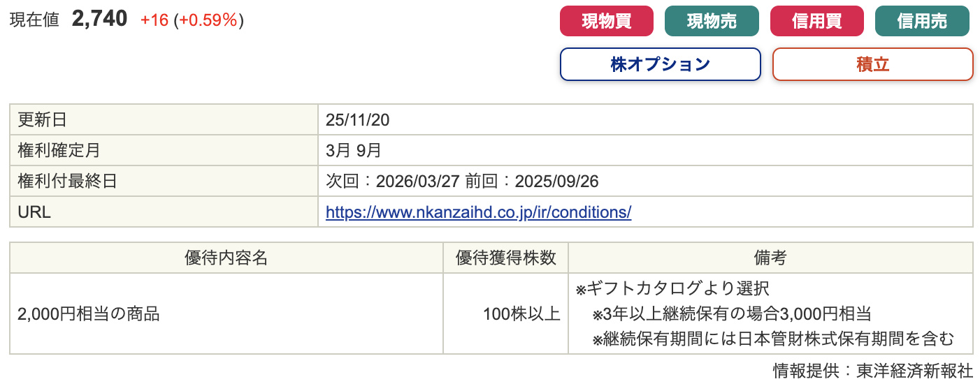Select the 3月 9月 rights month value
The image size is (980, 384).
point(353,151)
